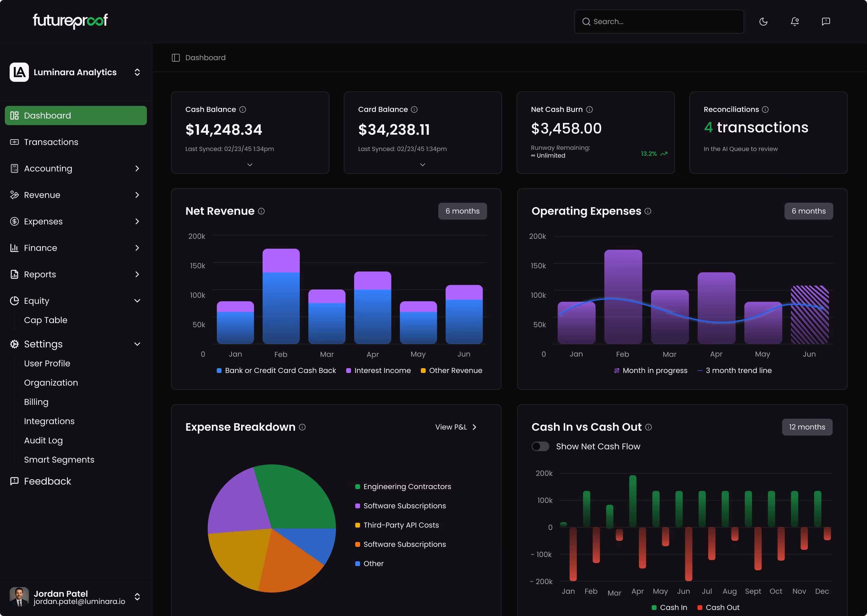Open the Luminara Analytics workspace switcher

pyautogui.click(x=137, y=72)
